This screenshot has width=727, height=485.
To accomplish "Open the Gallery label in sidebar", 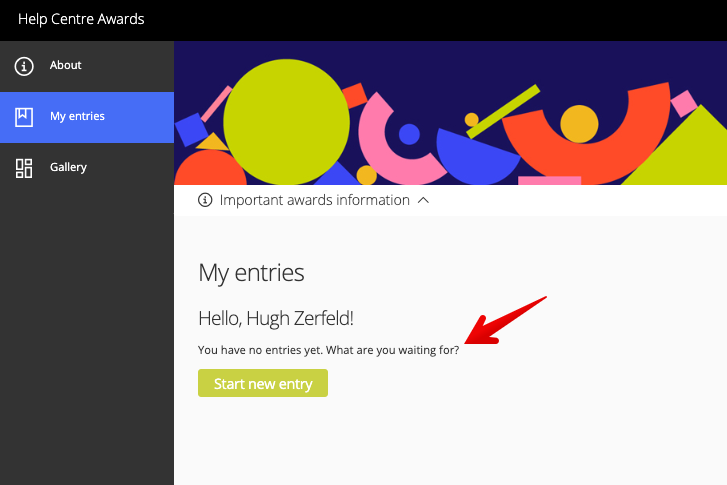I will (x=68, y=167).
